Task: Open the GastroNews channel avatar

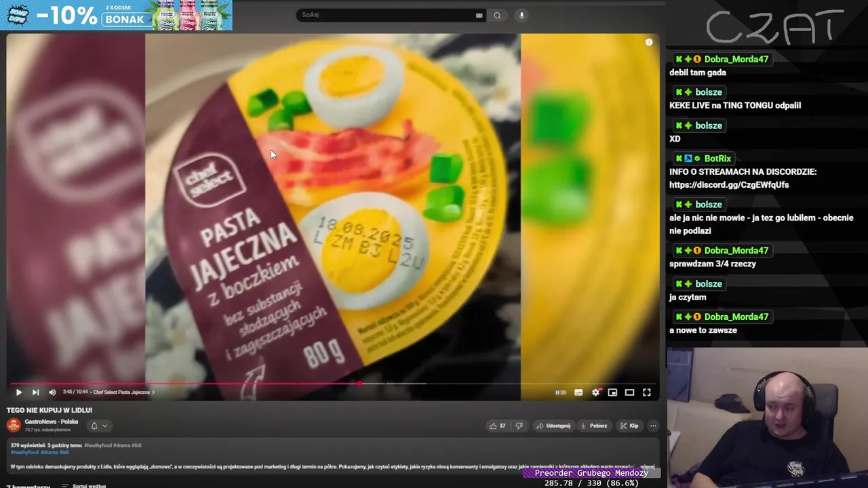Action: [x=13, y=425]
